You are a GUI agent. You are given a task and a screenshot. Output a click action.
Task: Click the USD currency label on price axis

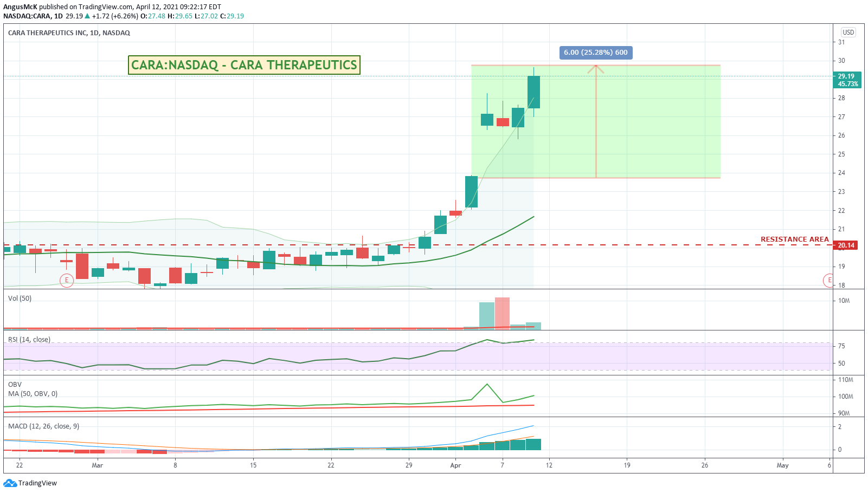tap(848, 32)
